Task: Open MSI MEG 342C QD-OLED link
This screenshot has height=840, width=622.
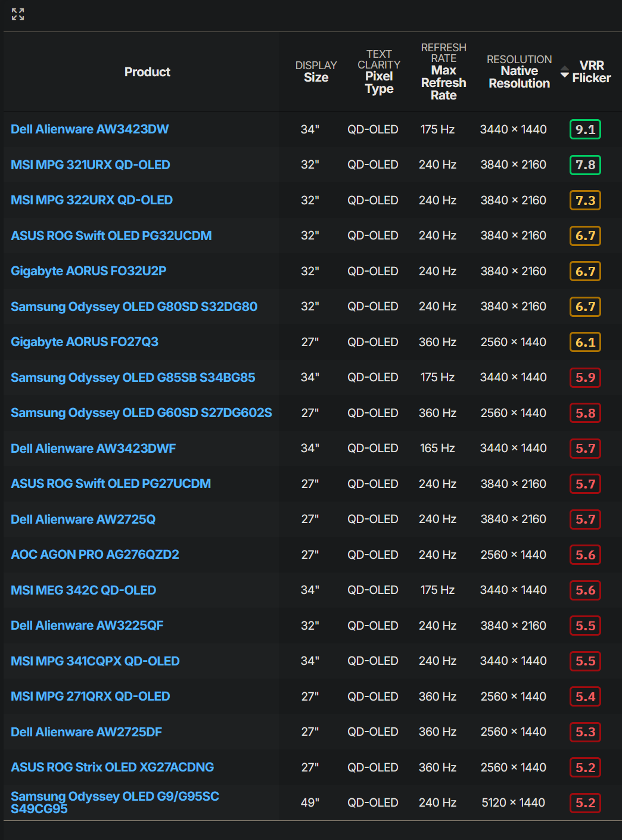Action: [x=83, y=590]
